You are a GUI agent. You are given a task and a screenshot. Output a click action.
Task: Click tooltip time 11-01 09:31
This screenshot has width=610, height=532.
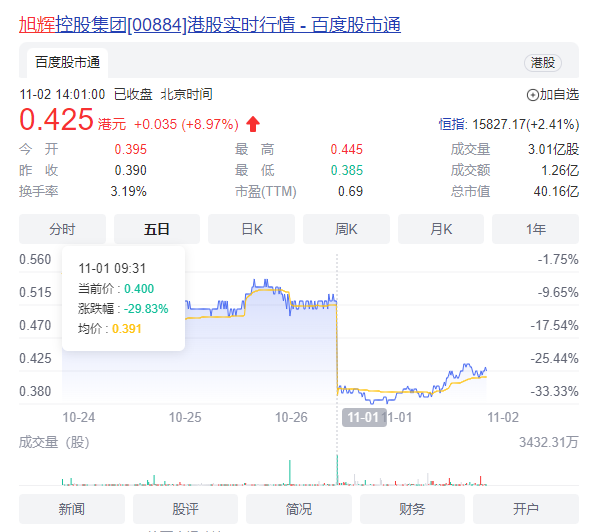click(x=112, y=268)
